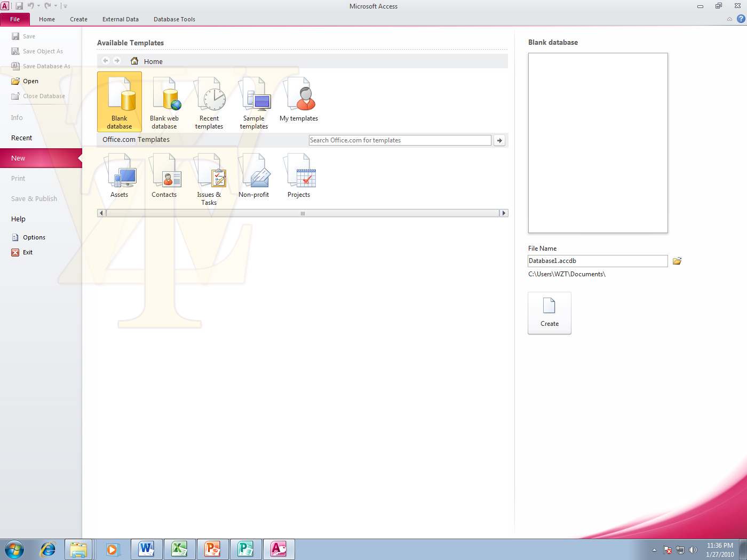747x560 pixels.
Task: Select the Blank web database template
Action: (164, 102)
